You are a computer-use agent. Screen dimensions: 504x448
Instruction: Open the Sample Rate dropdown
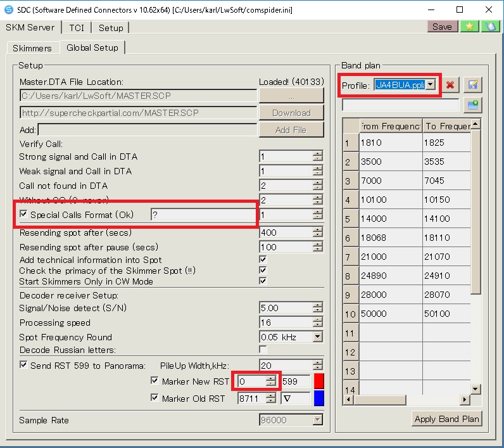318,419
